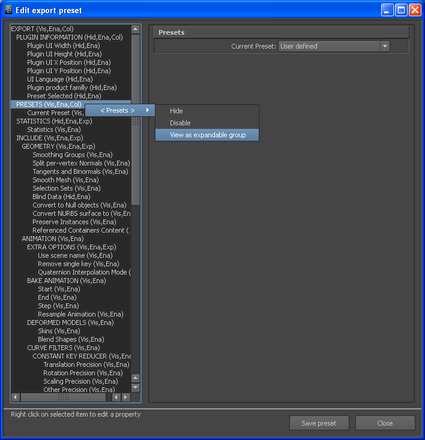
Task: Click the horizontal scrollbar left arrow
Action: 15,397
